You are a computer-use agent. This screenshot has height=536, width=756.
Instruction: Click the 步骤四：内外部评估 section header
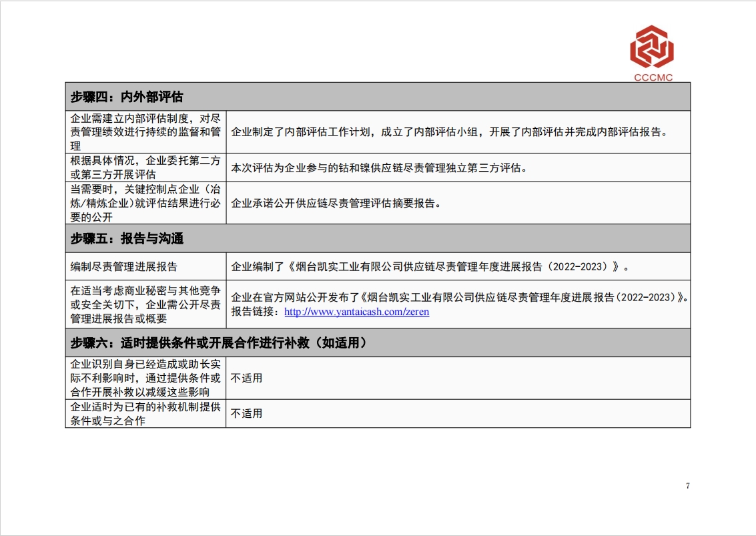point(127,97)
